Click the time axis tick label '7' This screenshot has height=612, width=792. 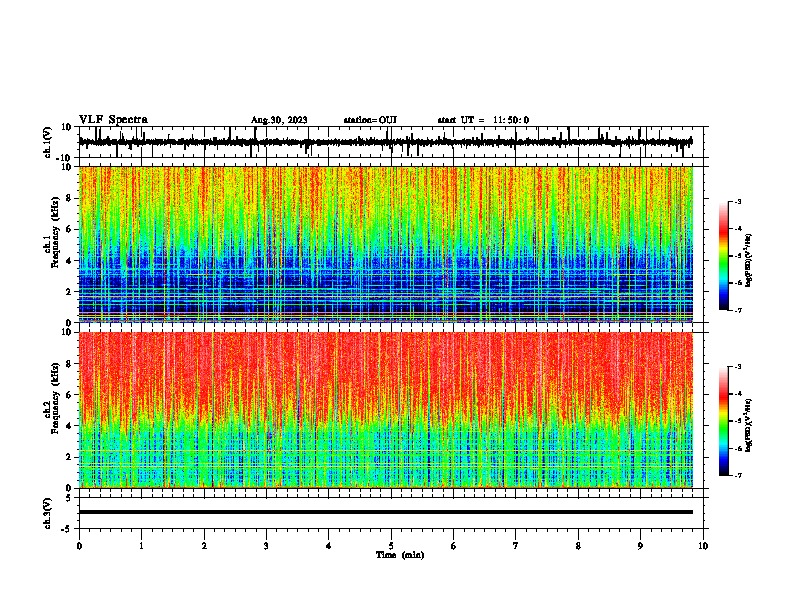tap(516, 546)
